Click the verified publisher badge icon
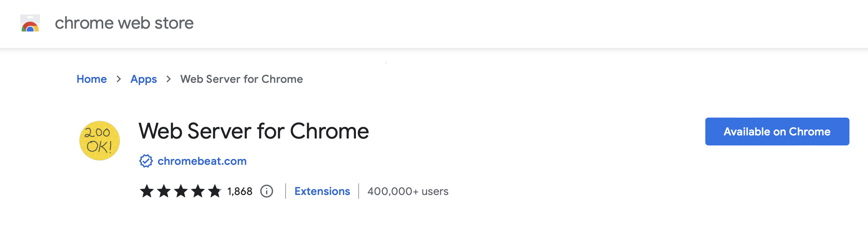This screenshot has height=229, width=868. tap(146, 161)
